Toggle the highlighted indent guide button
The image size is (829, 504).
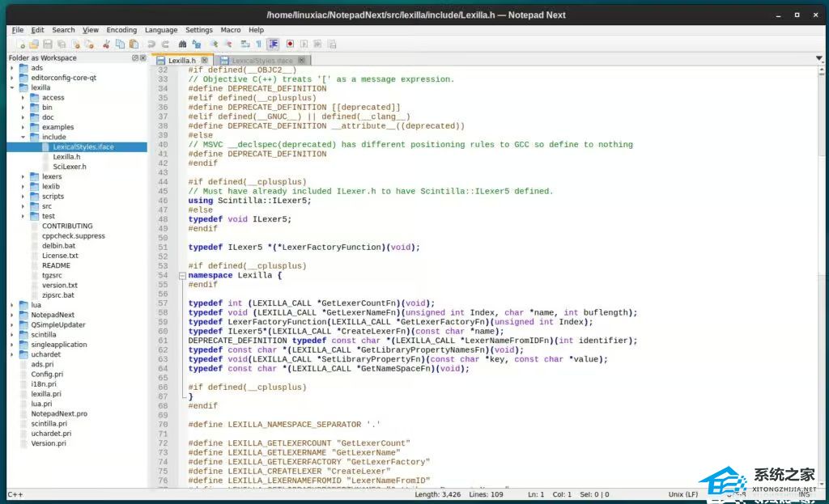pos(274,44)
